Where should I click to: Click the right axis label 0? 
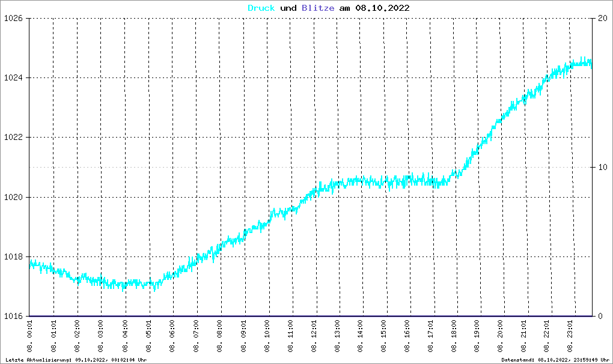600,317
